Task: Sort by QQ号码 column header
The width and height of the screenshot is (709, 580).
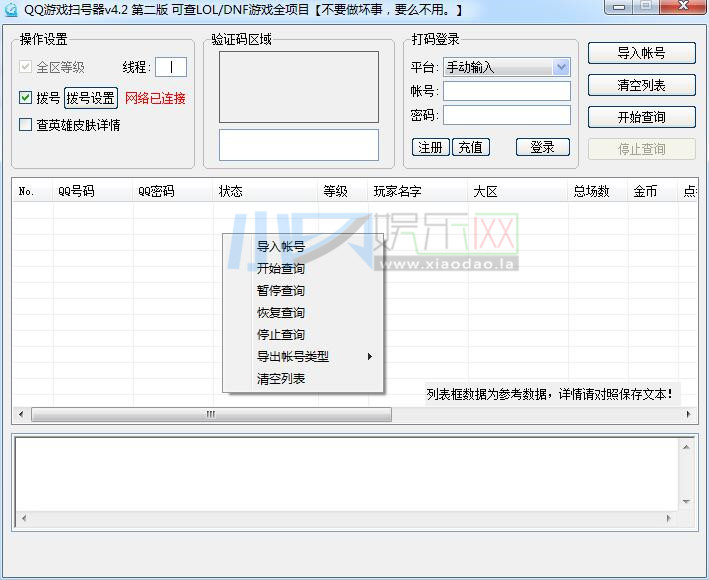Action: [x=93, y=191]
